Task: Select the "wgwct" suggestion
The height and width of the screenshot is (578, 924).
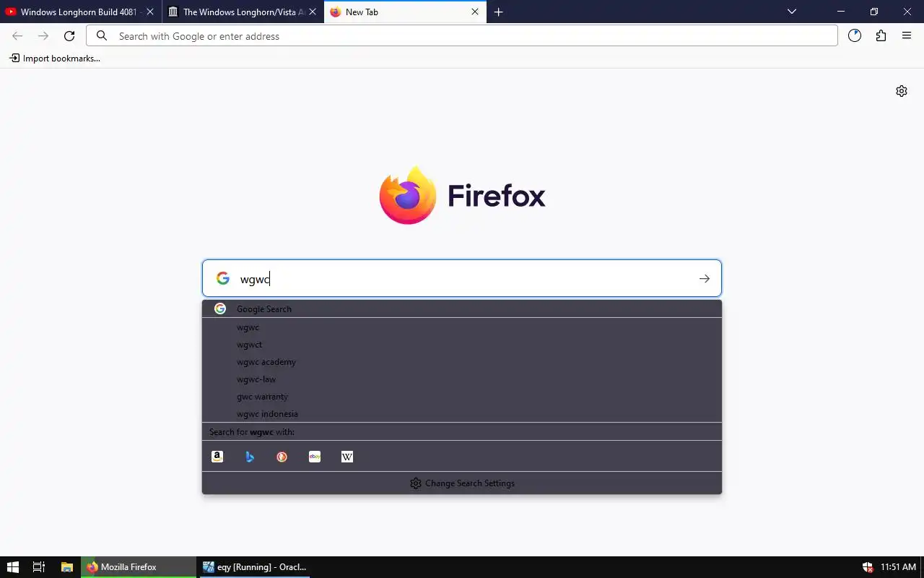Action: [462, 345]
